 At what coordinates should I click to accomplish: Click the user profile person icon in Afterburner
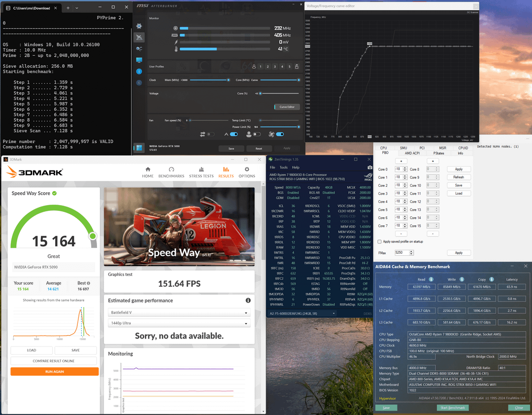[254, 67]
